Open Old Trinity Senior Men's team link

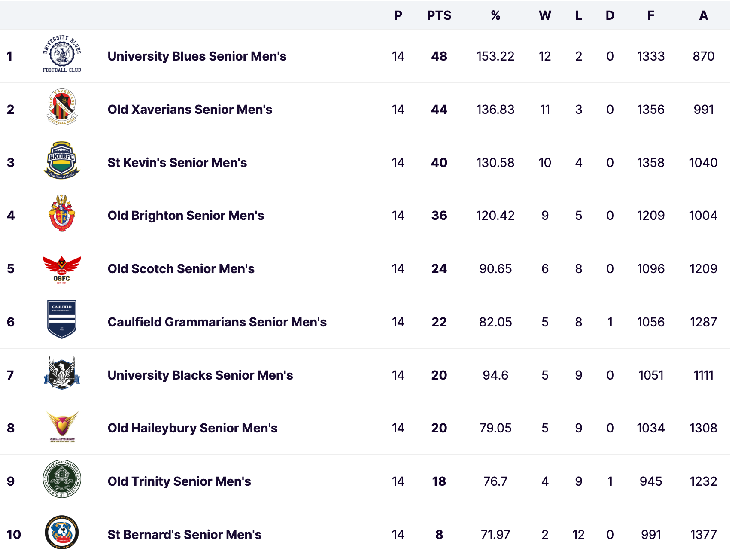pyautogui.click(x=179, y=481)
